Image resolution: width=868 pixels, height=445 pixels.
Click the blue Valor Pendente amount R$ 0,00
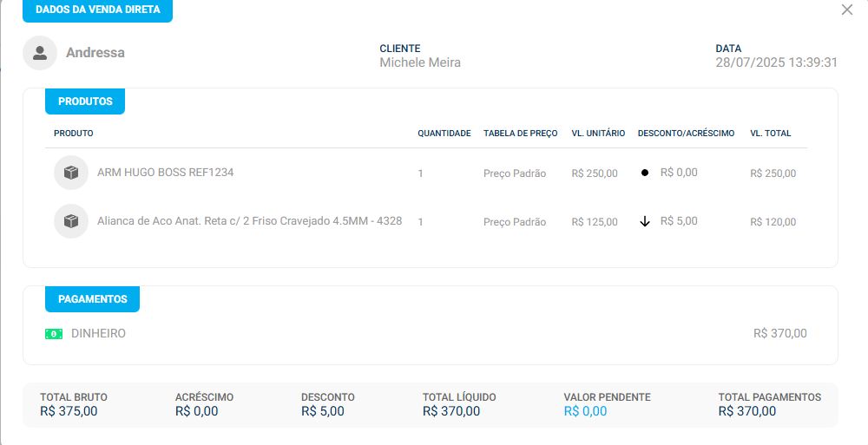(x=585, y=411)
